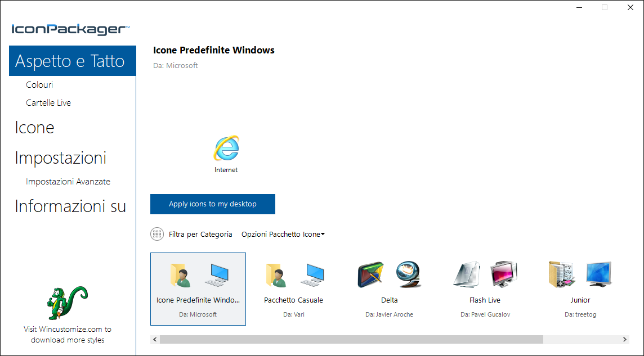Open the Cartelle Live subsection
Viewport: 644px width, 356px height.
tap(48, 102)
